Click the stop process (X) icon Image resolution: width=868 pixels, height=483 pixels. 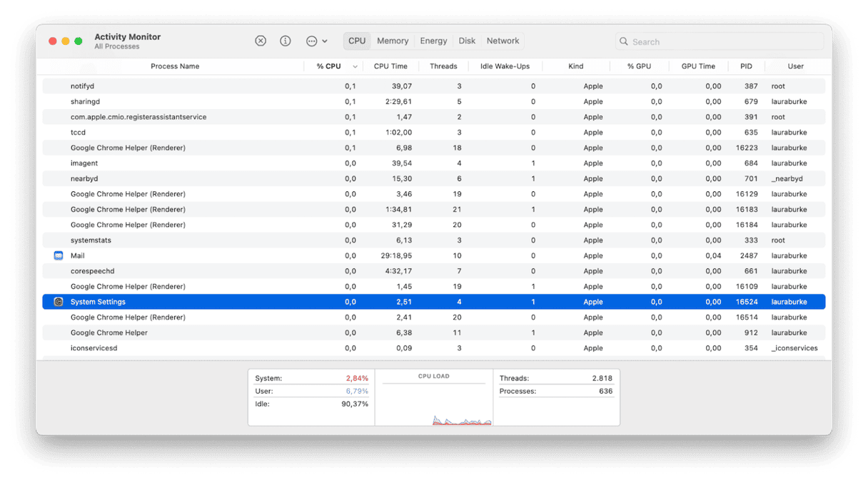tap(260, 41)
